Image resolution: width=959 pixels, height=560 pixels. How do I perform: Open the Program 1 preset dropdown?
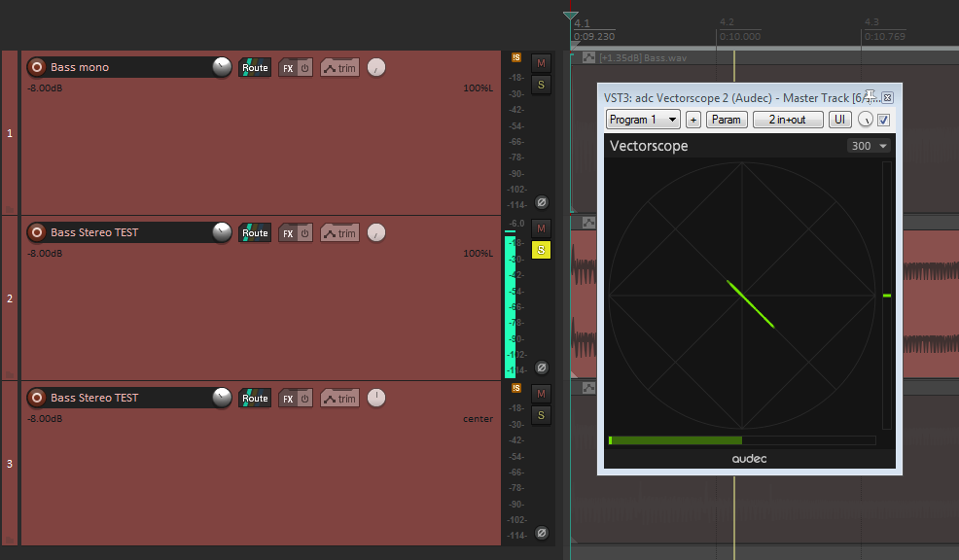point(643,120)
